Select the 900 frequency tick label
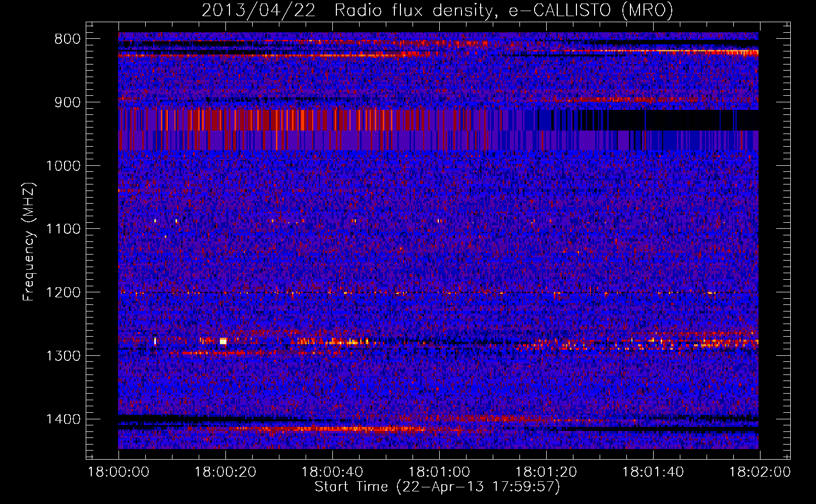 (x=68, y=103)
